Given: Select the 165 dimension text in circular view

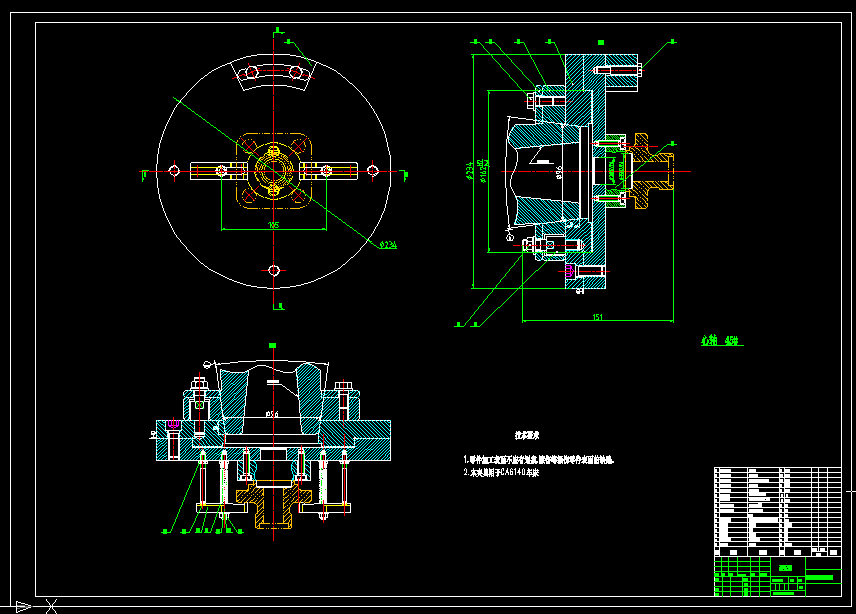Looking at the screenshot, I should click(274, 225).
